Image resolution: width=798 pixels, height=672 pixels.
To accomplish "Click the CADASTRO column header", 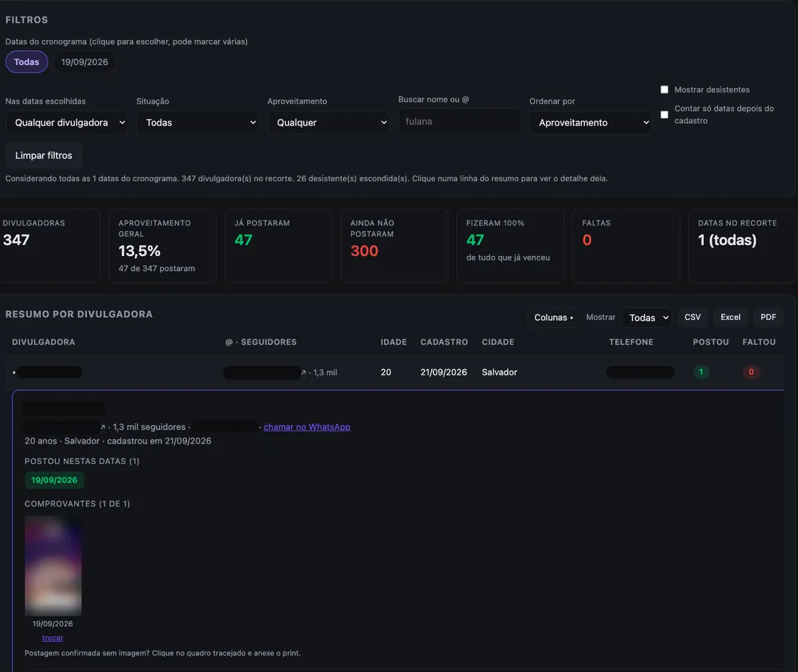I will click(x=444, y=342).
